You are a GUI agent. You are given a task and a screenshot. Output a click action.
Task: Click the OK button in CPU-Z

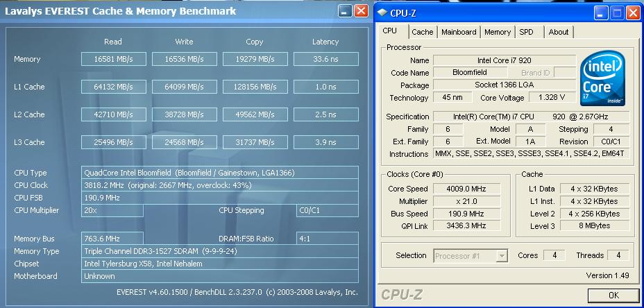[613, 296]
